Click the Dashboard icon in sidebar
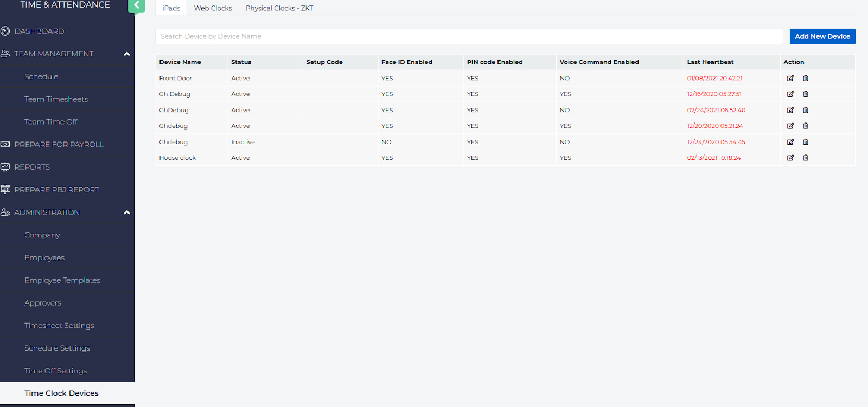868x407 pixels. (5, 31)
